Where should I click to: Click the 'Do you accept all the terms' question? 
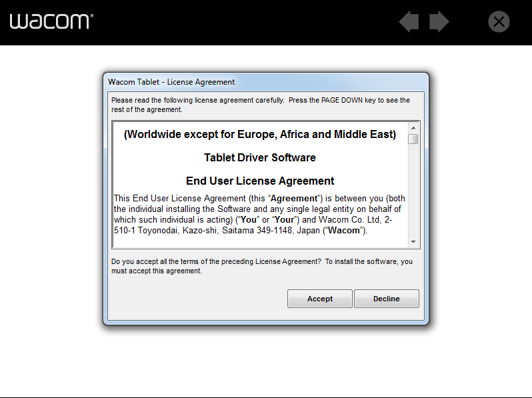pos(262,267)
